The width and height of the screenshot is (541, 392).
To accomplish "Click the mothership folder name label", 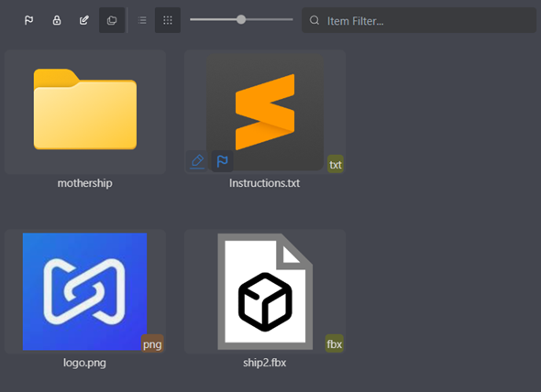I will [85, 183].
